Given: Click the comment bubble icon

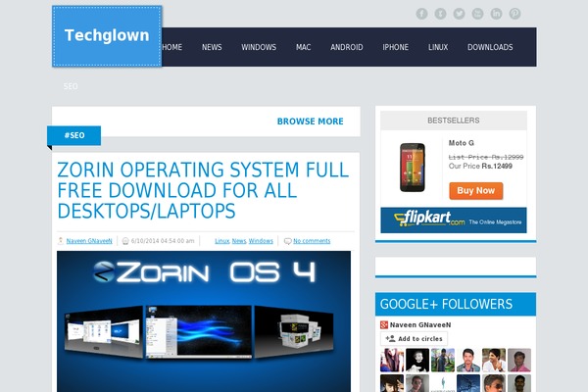Looking at the screenshot, I should [287, 241].
